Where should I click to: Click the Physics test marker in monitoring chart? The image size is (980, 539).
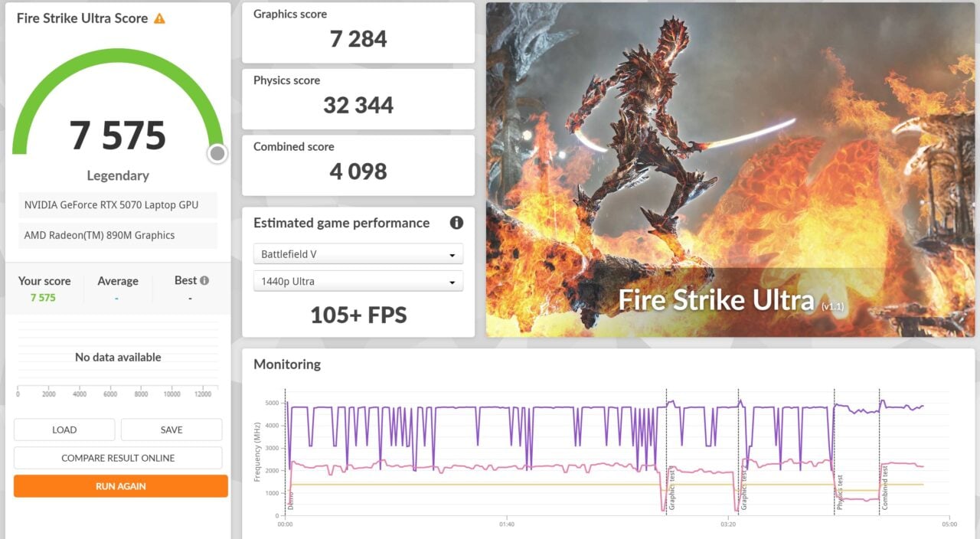[840, 492]
